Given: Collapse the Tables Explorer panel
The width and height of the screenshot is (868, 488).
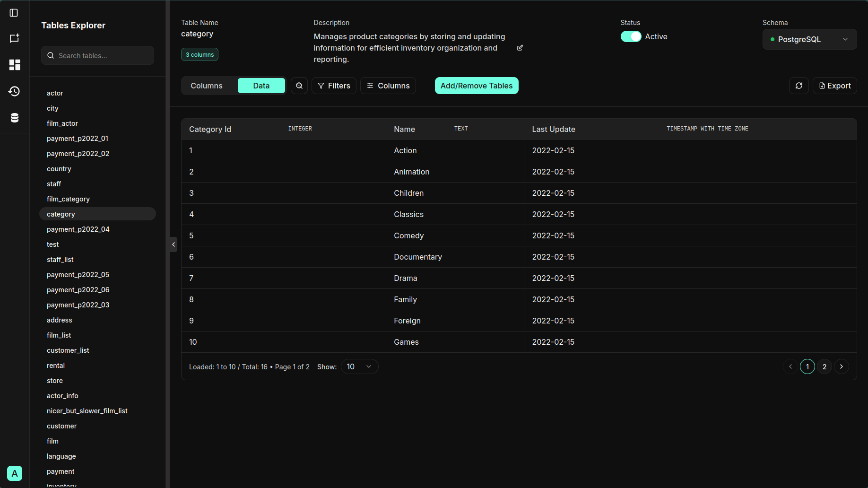Looking at the screenshot, I should [173, 244].
